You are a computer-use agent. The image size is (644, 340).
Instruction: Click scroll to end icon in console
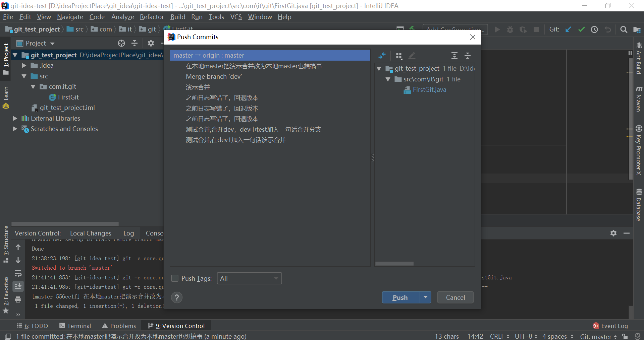(x=18, y=286)
